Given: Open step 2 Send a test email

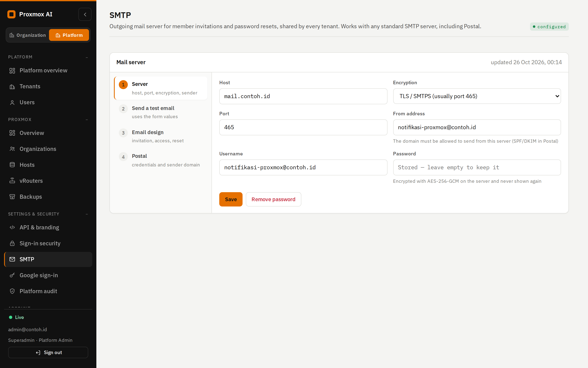Looking at the screenshot, I should [x=161, y=112].
